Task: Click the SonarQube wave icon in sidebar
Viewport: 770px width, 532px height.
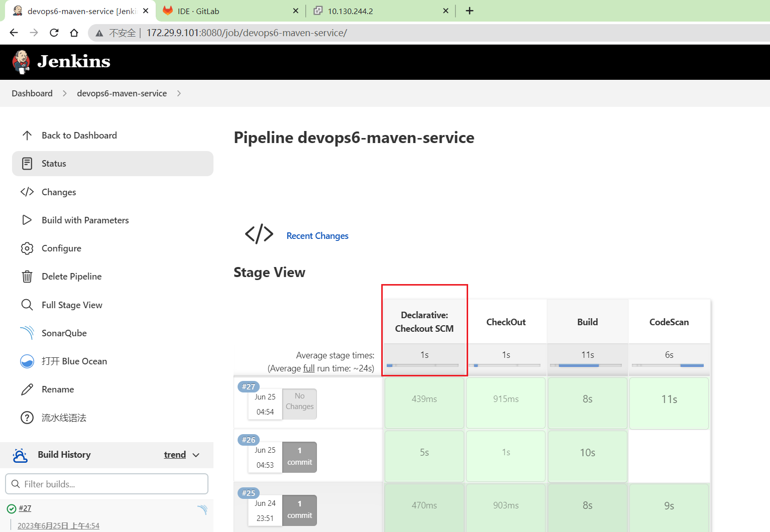Action: click(27, 333)
